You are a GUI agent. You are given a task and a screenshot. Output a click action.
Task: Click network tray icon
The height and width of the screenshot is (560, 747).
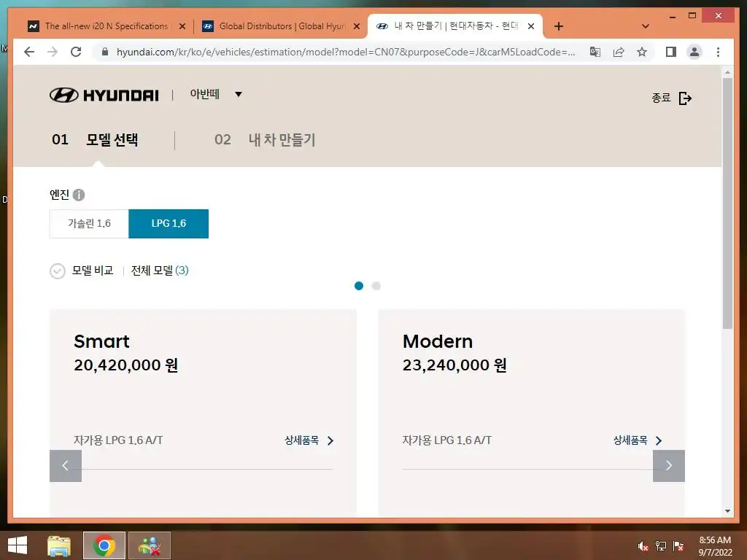(x=661, y=546)
